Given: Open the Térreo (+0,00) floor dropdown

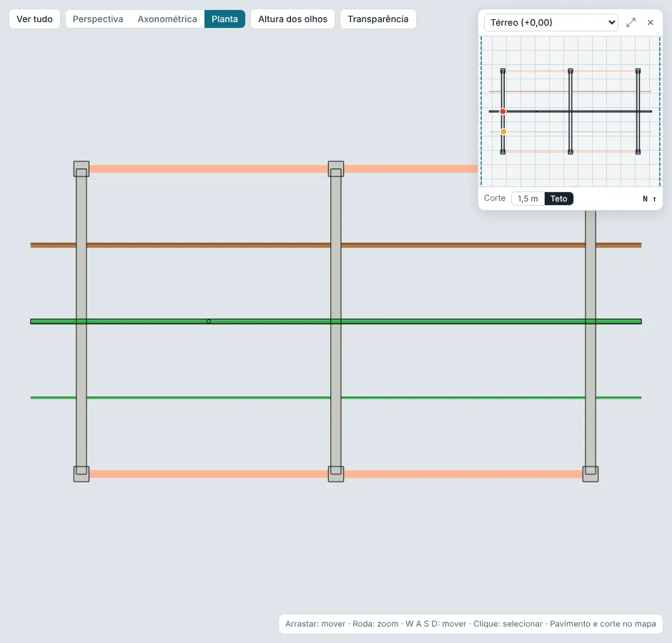Looking at the screenshot, I should coord(550,23).
